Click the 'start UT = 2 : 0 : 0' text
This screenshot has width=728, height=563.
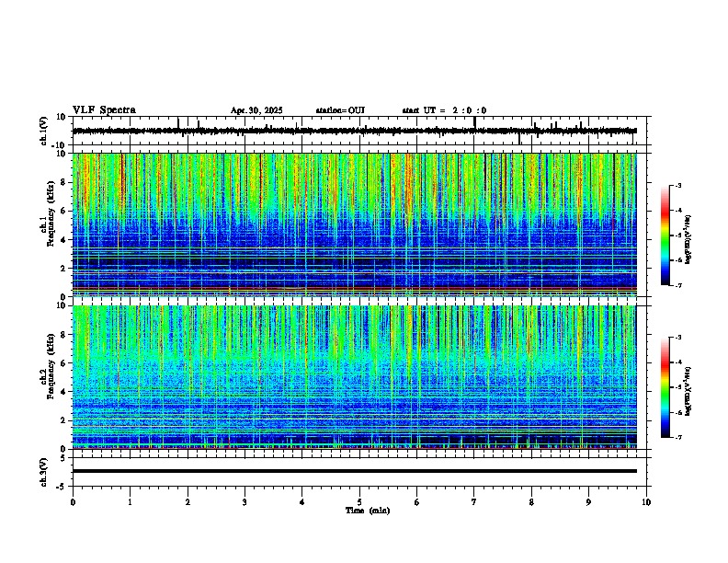[444, 110]
